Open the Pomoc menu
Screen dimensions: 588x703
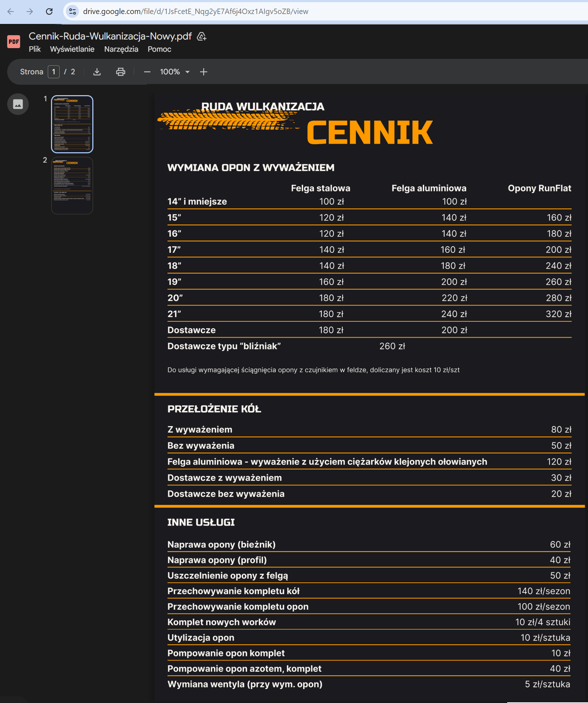[x=159, y=49]
